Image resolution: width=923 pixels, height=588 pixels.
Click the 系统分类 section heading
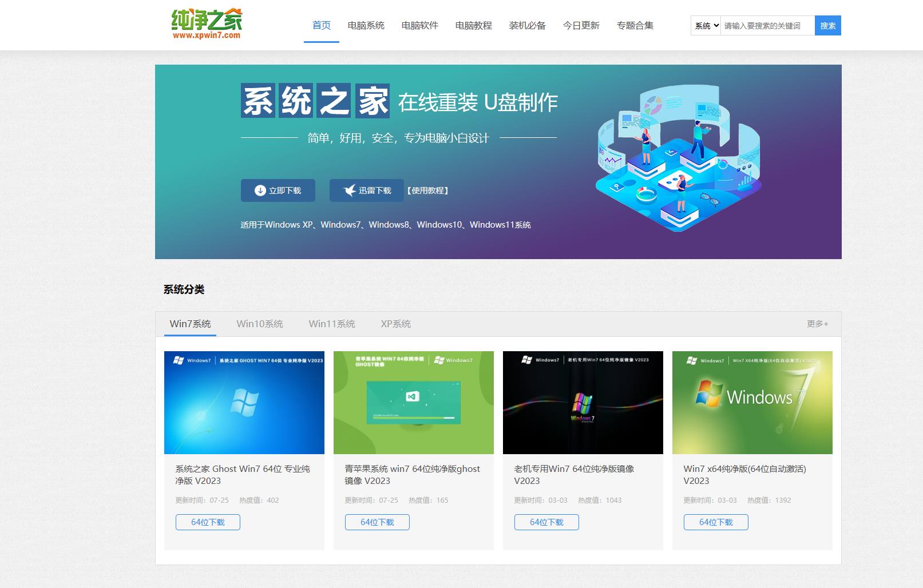(x=184, y=289)
